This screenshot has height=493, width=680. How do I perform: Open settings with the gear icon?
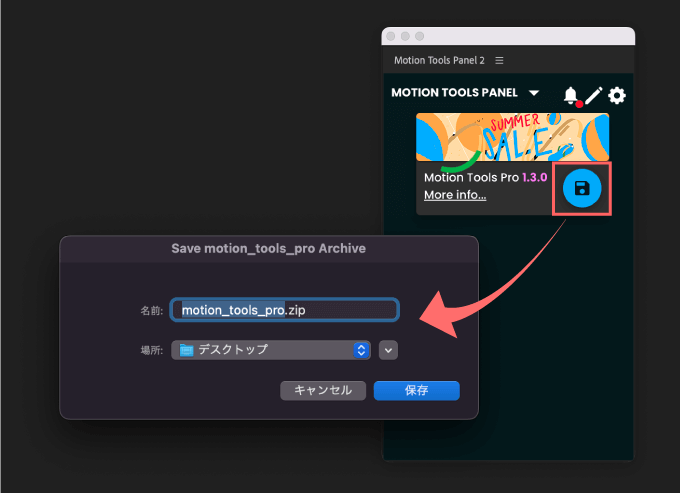click(x=617, y=95)
